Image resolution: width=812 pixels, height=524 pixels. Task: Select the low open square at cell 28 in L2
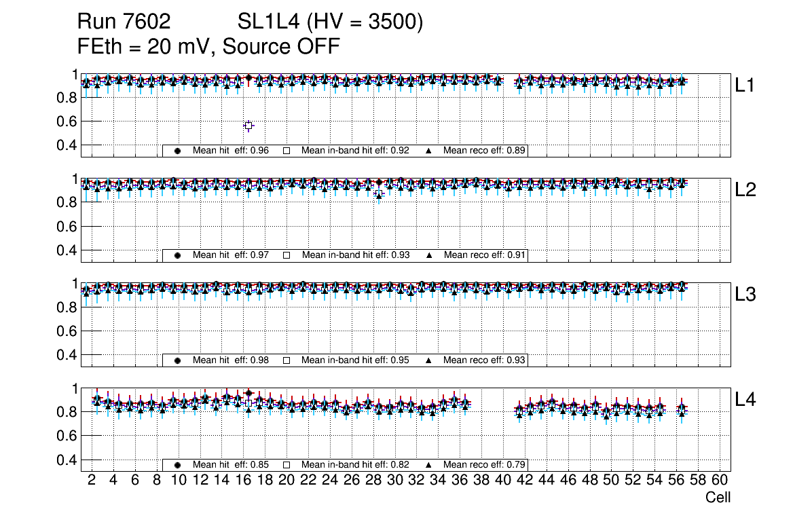coord(379,195)
